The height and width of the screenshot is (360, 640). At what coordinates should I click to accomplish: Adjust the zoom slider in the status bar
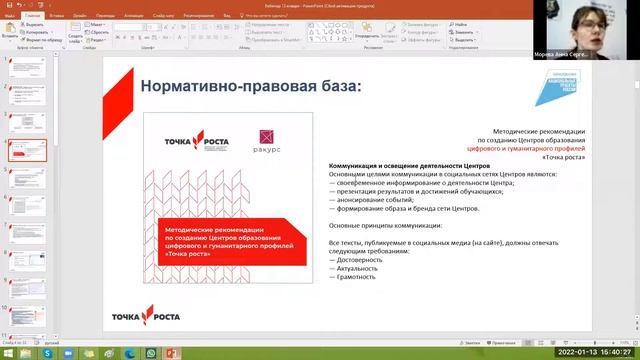pyautogui.click(x=594, y=343)
